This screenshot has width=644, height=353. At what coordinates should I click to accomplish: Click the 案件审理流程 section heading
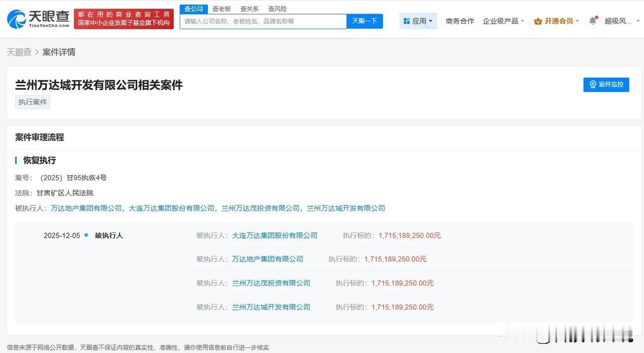pyautogui.click(x=40, y=137)
